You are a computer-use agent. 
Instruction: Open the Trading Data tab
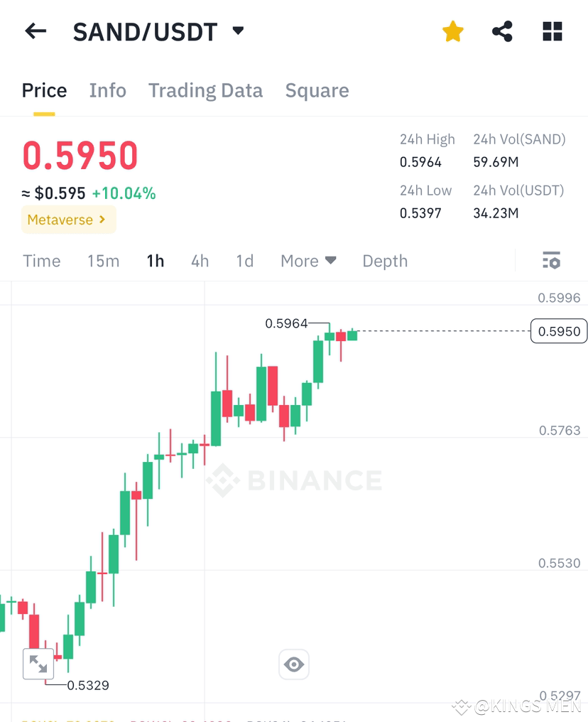point(205,90)
